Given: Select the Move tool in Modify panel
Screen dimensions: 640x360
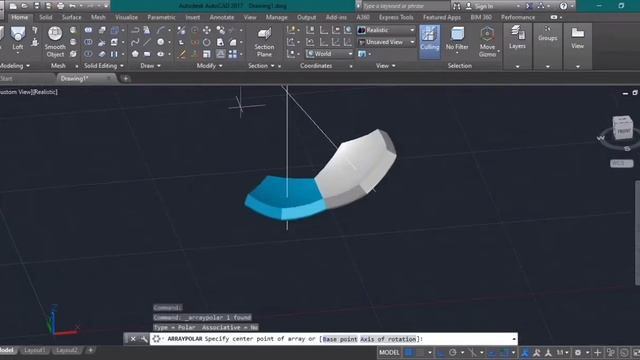Looking at the screenshot, I should coord(207,30).
